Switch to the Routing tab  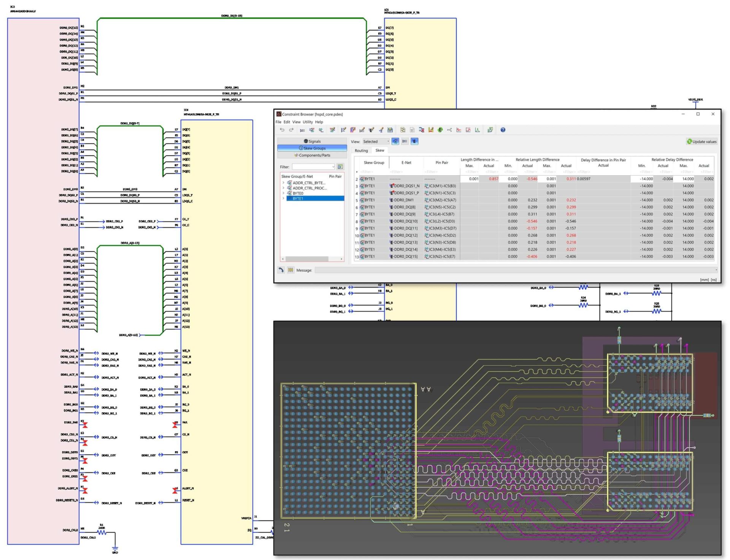[361, 150]
